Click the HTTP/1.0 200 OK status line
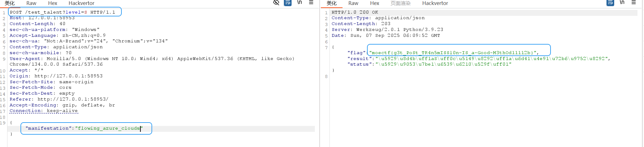This screenshot has width=644, height=147. (355, 12)
